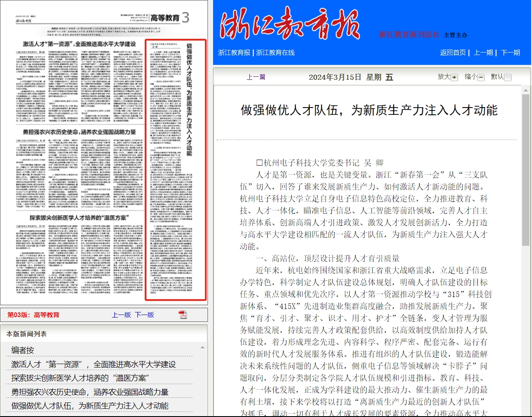The height and width of the screenshot is (417, 532).
Task: Click 激活人才“第一资源” headline on page thumbnail
Action: (79, 44)
